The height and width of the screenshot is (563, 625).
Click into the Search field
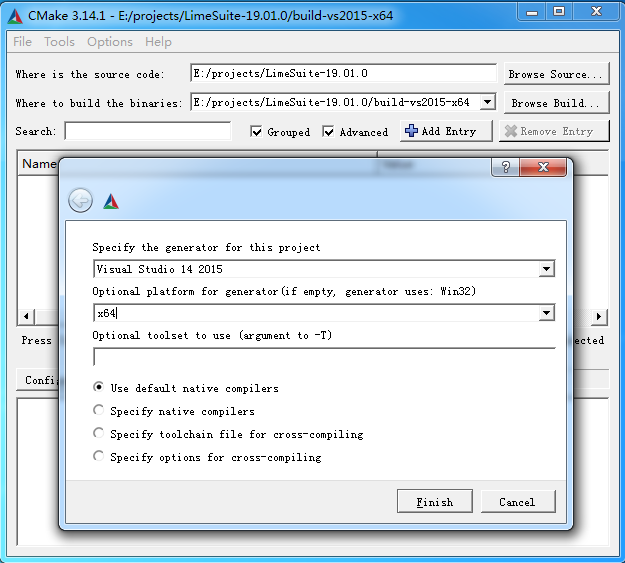point(147,131)
